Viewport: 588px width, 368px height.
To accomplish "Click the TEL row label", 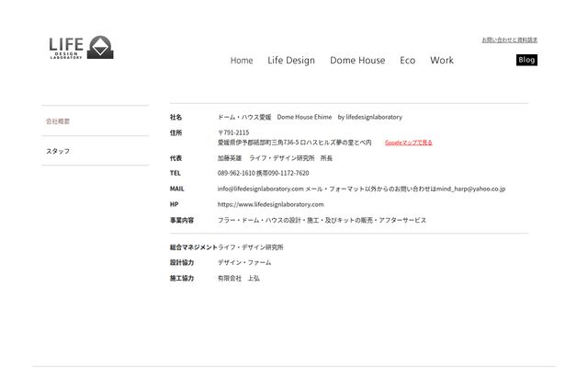I will 175,173.
